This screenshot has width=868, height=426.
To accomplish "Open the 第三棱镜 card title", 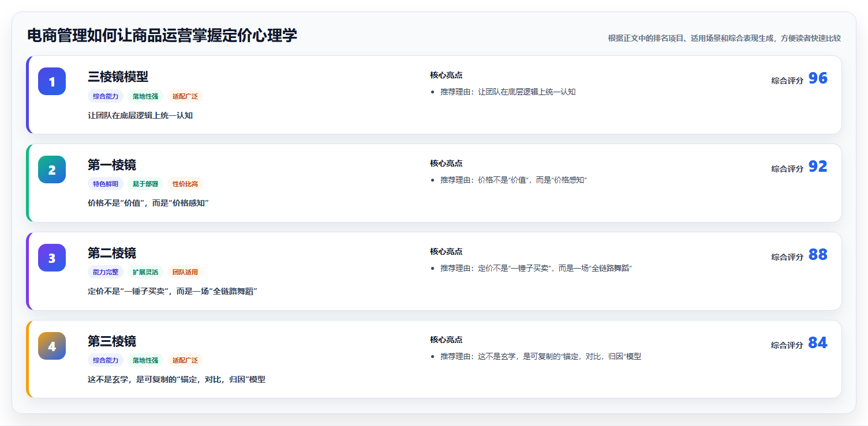I will [112, 341].
